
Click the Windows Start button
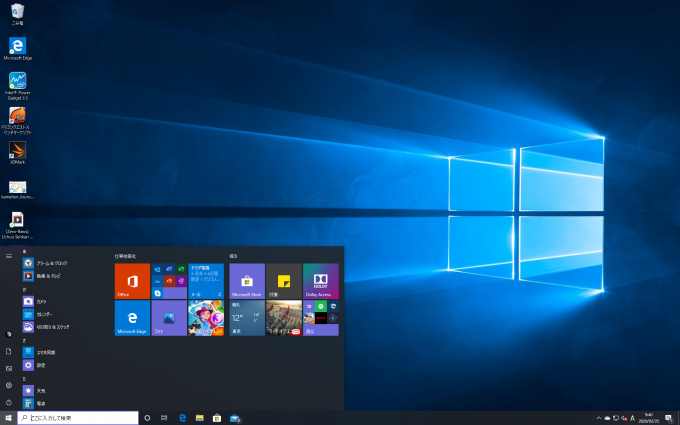tap(8, 418)
